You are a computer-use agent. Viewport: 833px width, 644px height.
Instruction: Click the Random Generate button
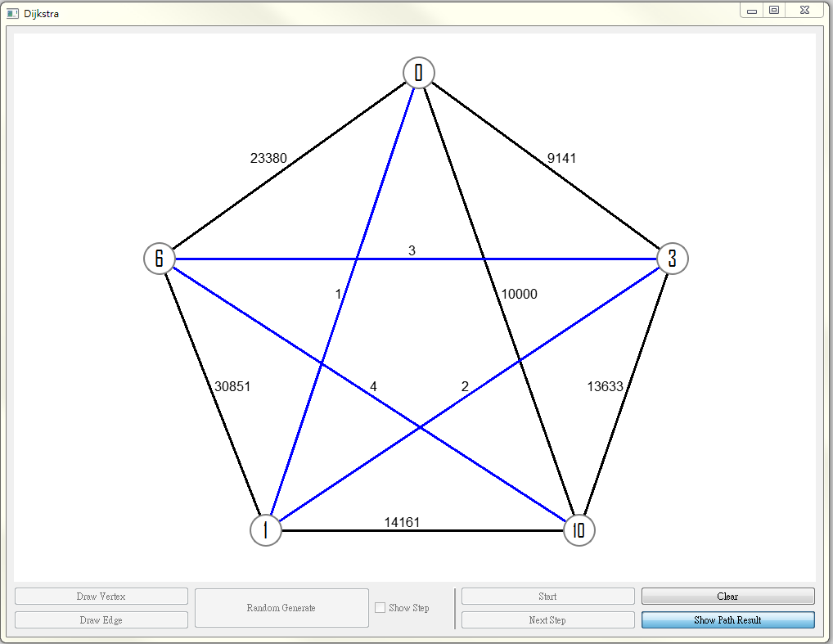pos(281,608)
